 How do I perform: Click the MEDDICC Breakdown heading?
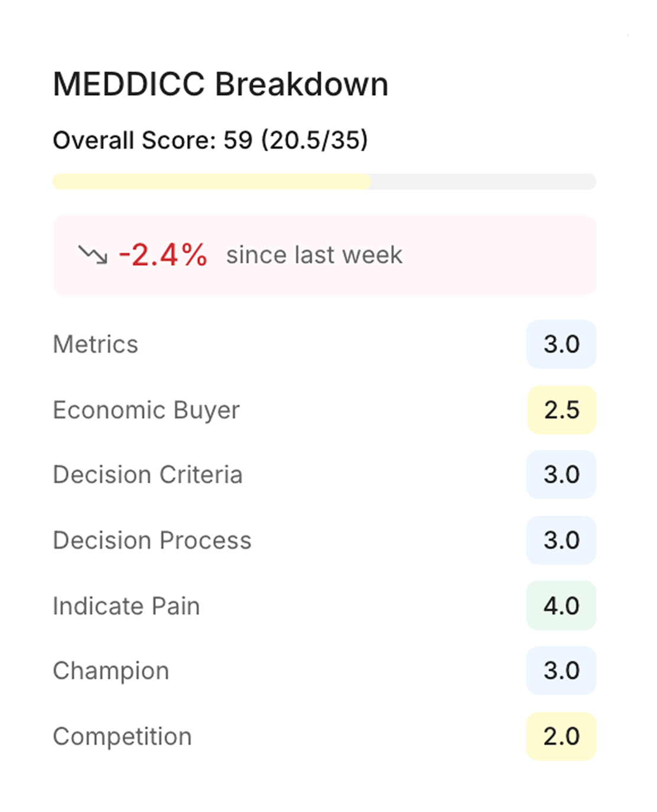tap(220, 84)
